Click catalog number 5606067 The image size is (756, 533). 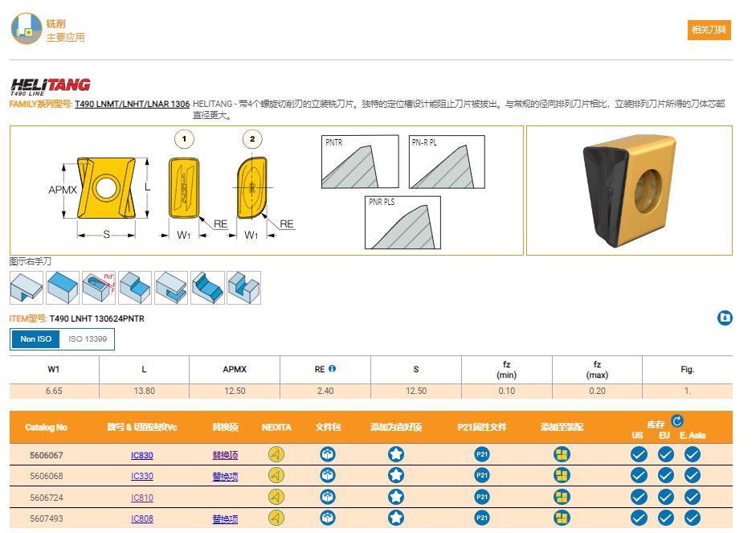pos(47,455)
